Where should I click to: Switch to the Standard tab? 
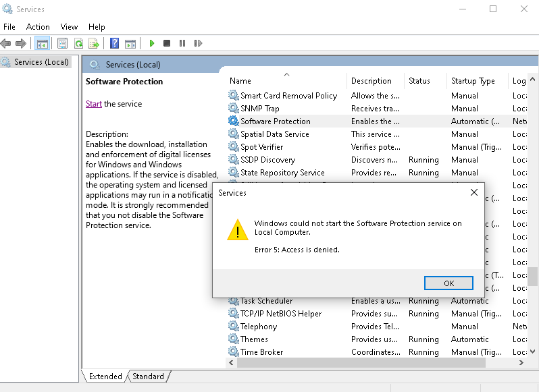(x=148, y=376)
